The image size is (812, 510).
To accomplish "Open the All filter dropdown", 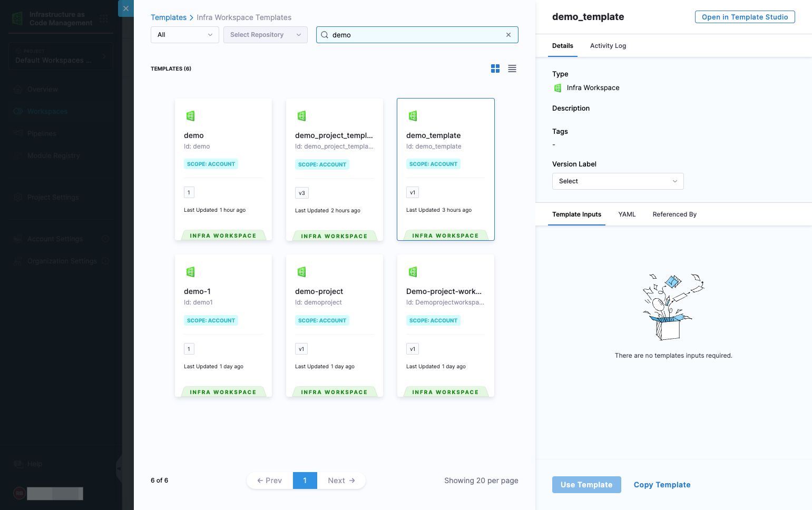I will pos(185,35).
